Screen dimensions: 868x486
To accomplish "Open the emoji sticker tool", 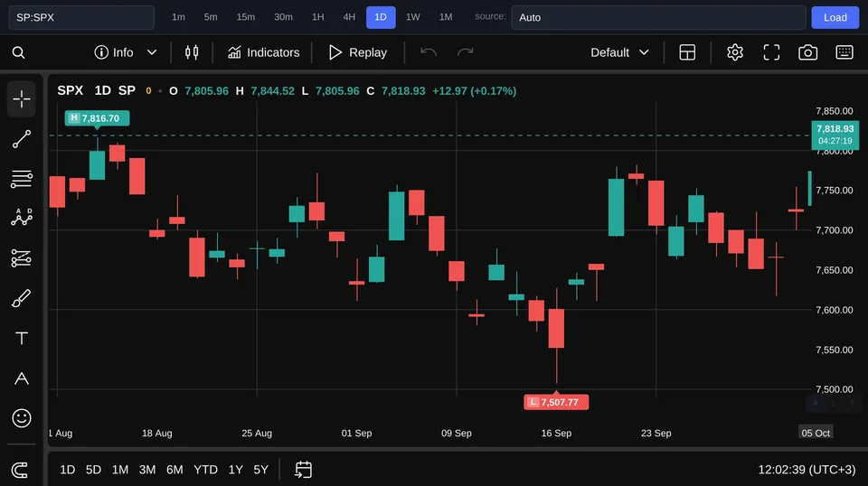I will click(22, 418).
